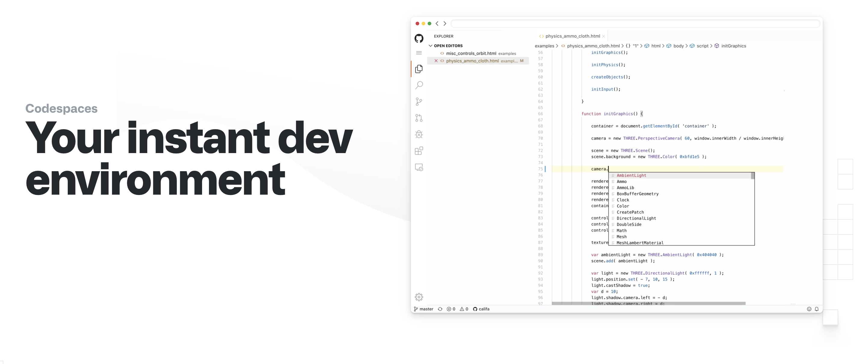Click the master branch indicator
Viewport: 868px width, 364px height.
[423, 309]
